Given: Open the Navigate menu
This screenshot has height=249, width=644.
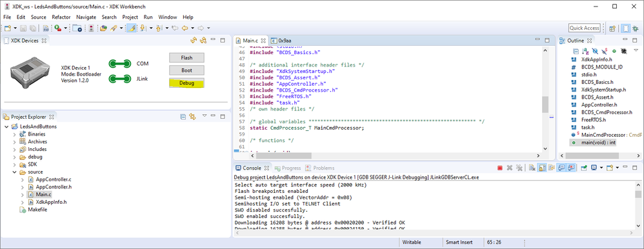Looking at the screenshot, I should pos(86,17).
